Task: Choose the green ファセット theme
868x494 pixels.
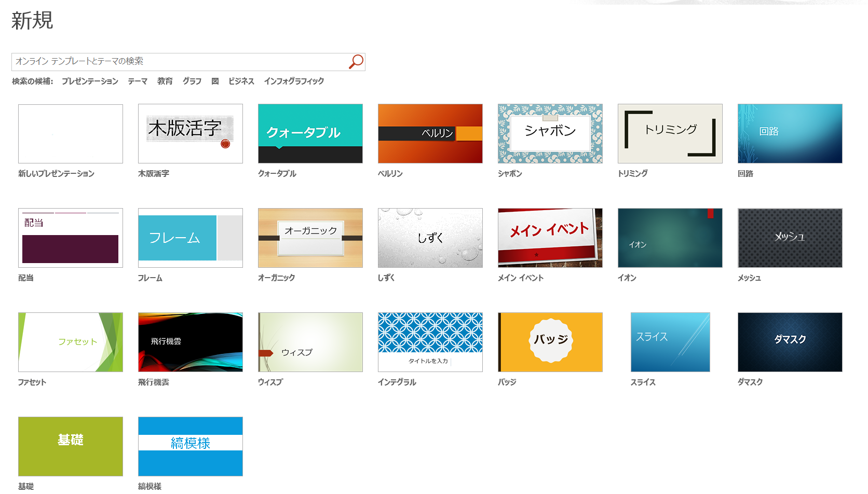Action: tap(71, 342)
